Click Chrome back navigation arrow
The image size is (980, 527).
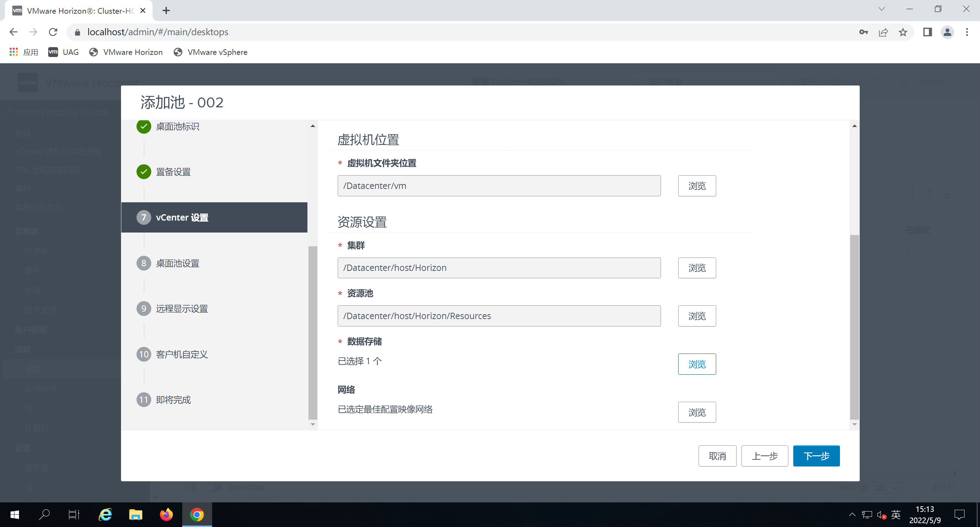click(x=14, y=32)
